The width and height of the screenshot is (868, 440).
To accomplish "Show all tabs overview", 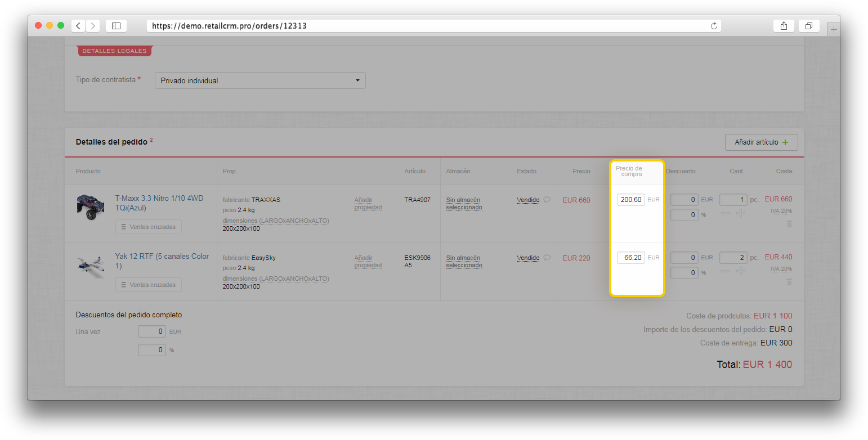I will pyautogui.click(x=809, y=26).
